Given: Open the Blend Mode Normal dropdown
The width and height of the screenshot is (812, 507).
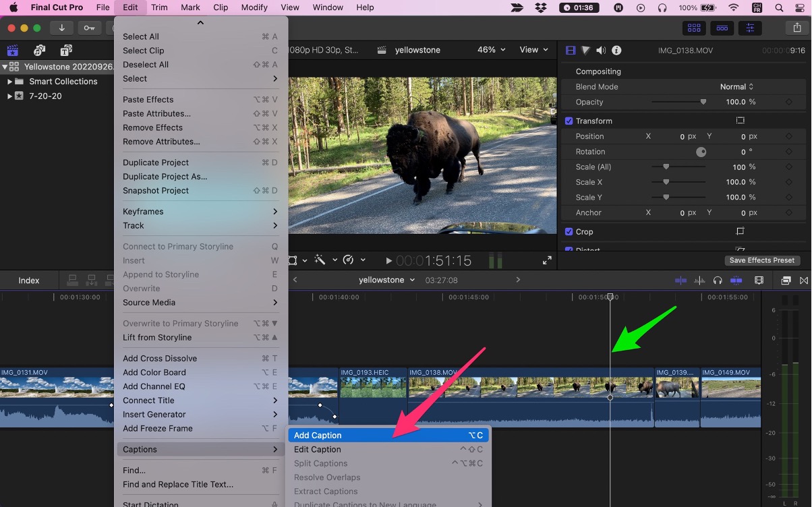Looking at the screenshot, I should 736,86.
